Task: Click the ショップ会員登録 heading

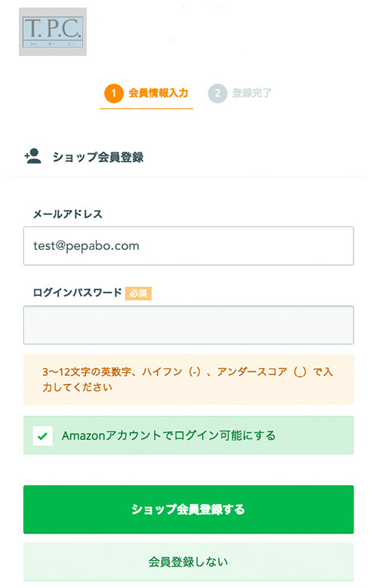Action: point(98,157)
